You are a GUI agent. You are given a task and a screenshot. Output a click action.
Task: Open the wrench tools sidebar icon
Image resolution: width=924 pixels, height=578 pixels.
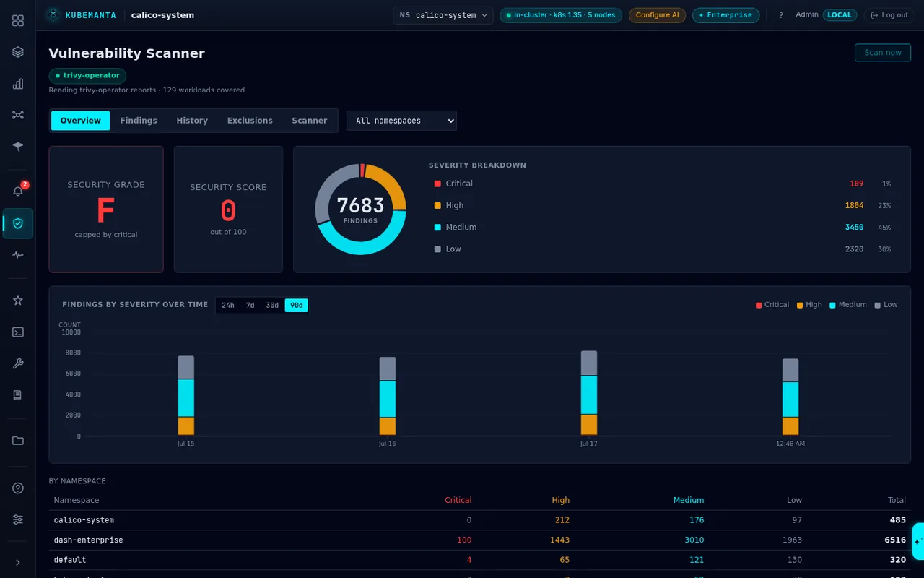(18, 363)
